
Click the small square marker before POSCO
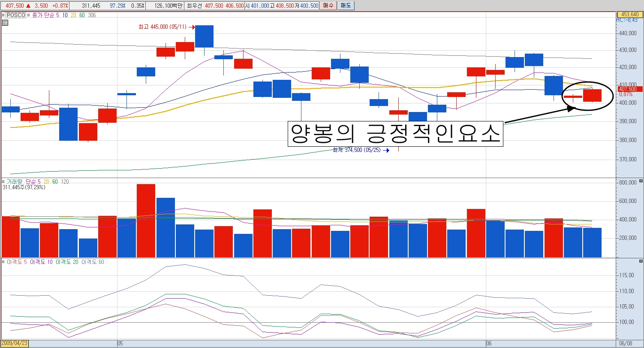coord(3,15)
